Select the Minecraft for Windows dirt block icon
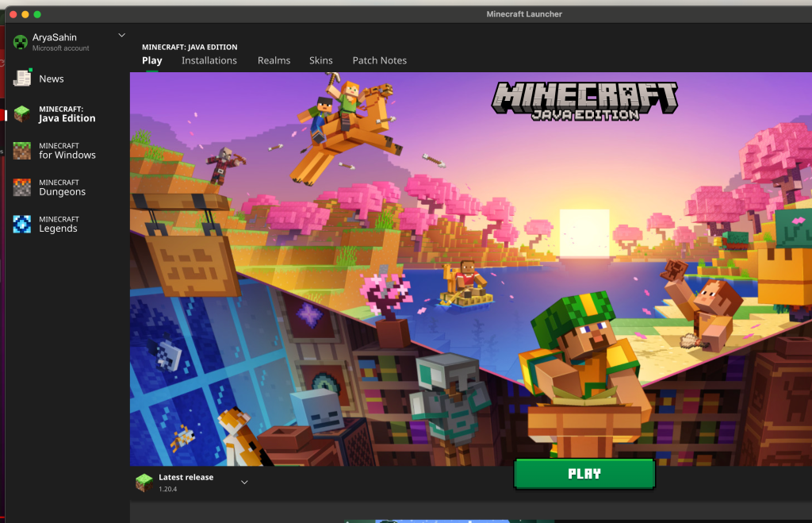812x523 pixels. tap(21, 151)
